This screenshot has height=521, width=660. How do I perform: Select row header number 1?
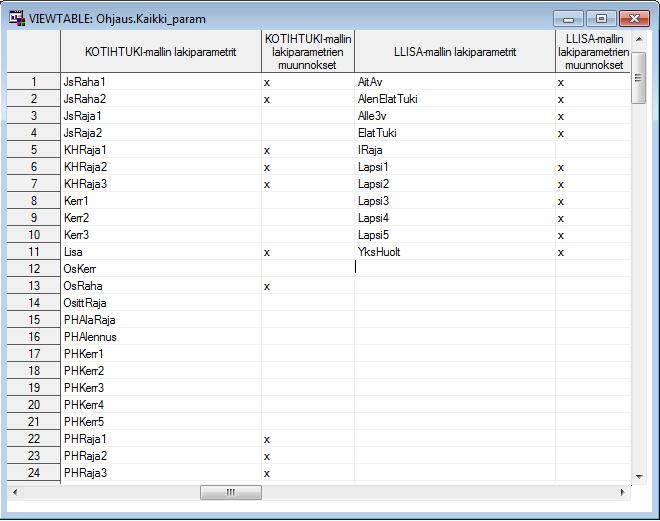click(34, 81)
